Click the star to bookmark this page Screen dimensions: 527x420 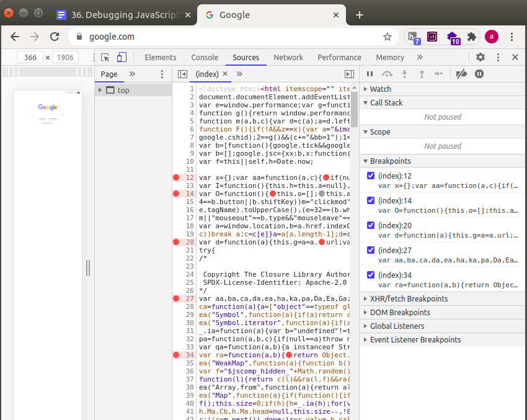click(387, 37)
